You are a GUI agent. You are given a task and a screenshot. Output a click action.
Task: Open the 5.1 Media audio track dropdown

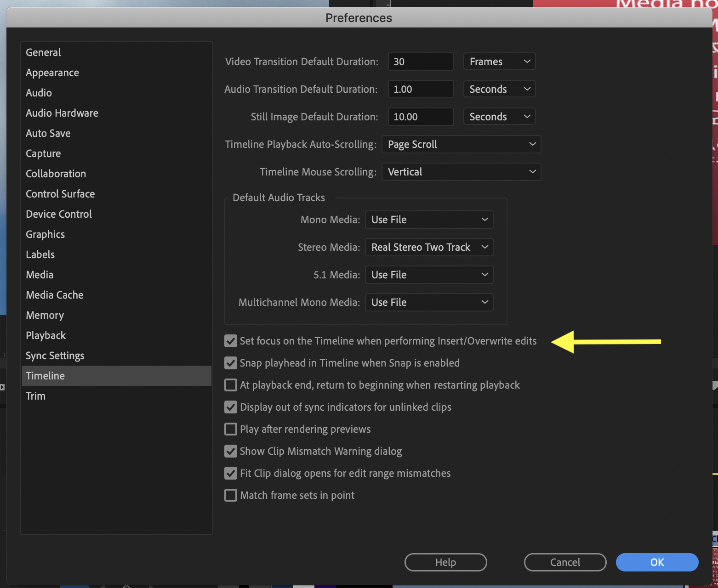[x=428, y=275]
